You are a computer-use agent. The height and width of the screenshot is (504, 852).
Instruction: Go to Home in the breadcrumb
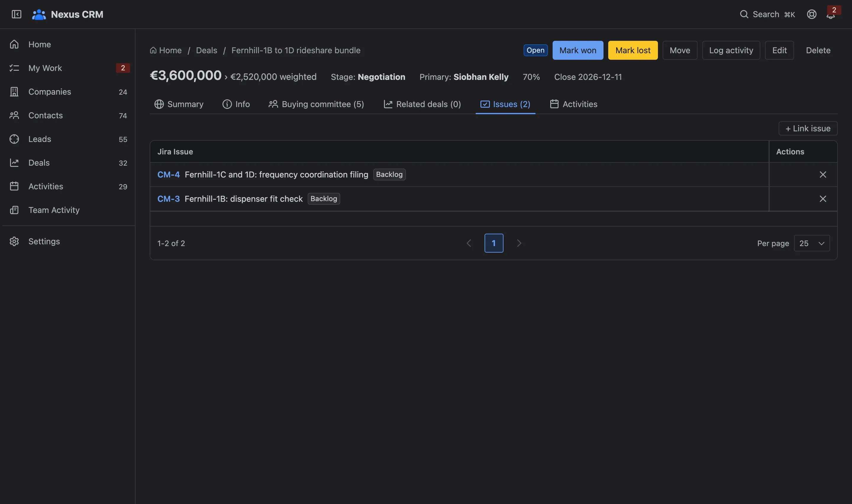(x=166, y=50)
